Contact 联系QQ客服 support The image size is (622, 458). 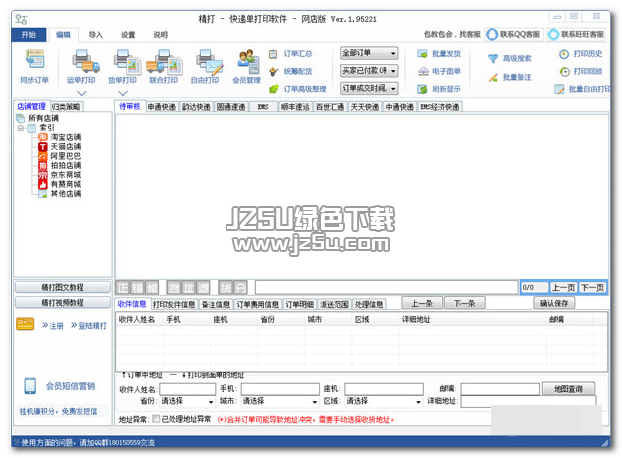pos(514,34)
